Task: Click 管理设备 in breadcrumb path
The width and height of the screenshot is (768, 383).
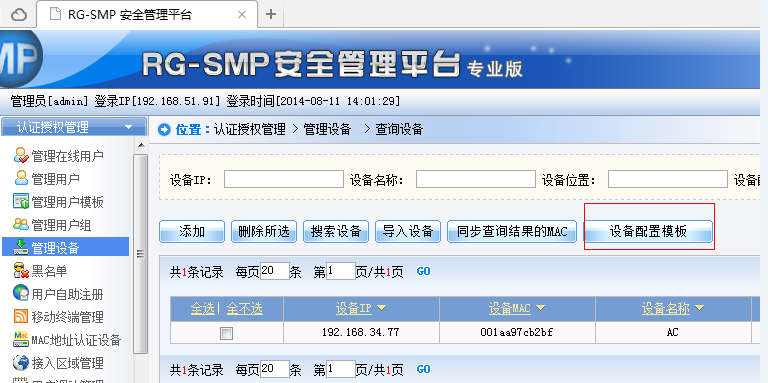Action: 327,130
